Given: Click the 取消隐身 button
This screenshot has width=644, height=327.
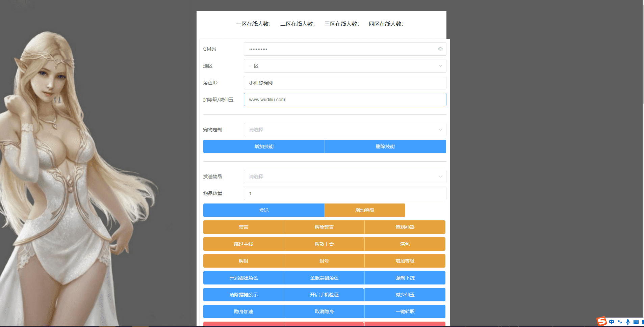Looking at the screenshot, I should (324, 311).
